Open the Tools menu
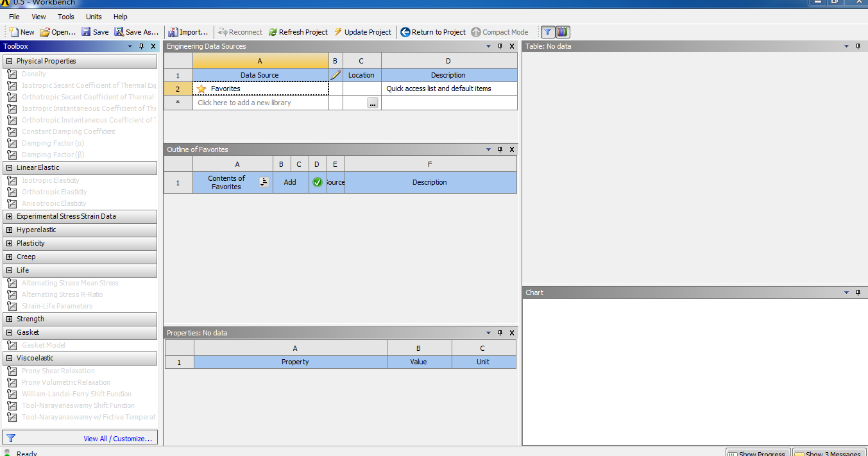This screenshot has width=868, height=456. click(66, 17)
